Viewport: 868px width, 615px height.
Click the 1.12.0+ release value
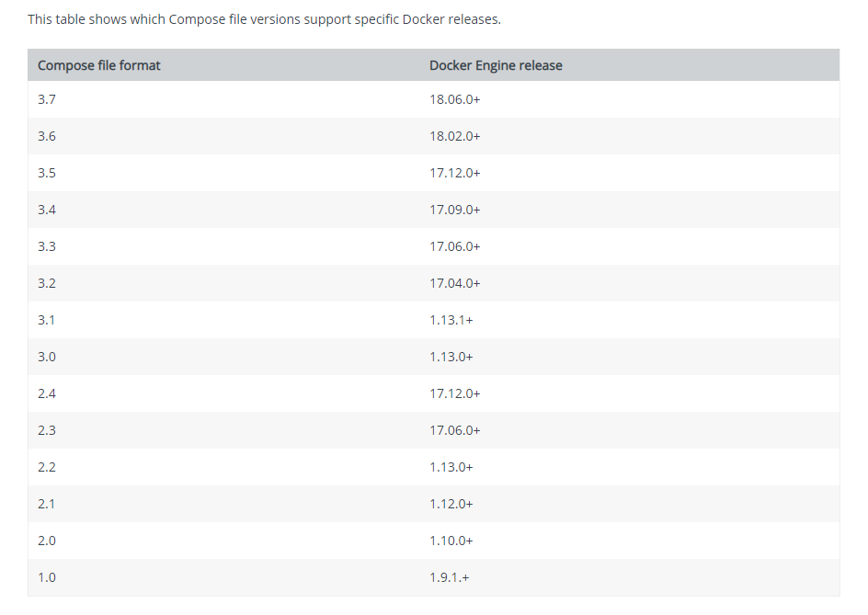(451, 504)
